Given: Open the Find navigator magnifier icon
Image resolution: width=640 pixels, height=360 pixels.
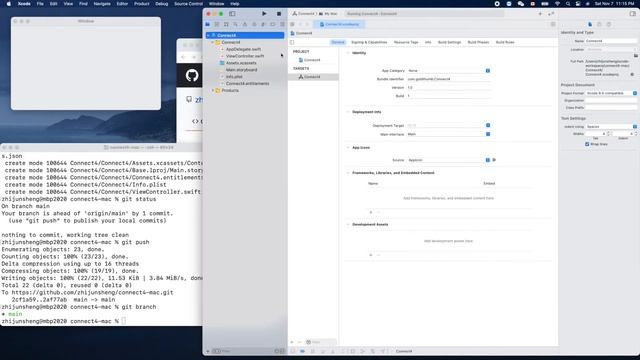Looking at the screenshot, I should [236, 24].
